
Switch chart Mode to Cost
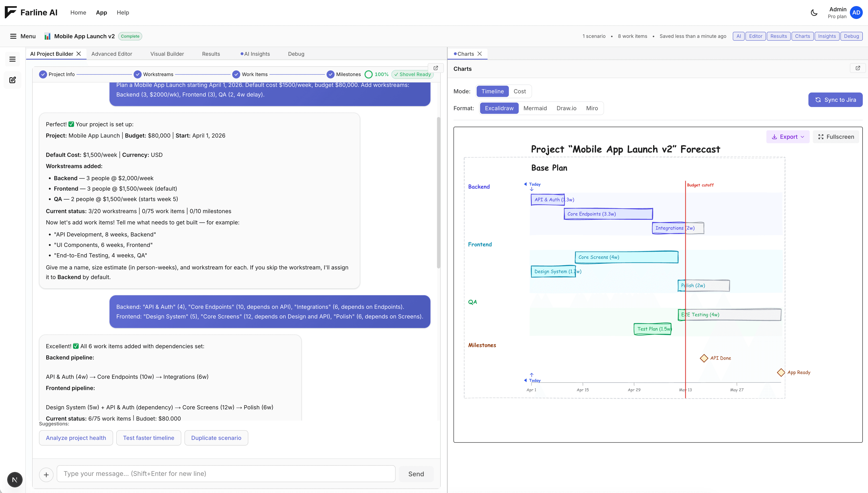(520, 91)
